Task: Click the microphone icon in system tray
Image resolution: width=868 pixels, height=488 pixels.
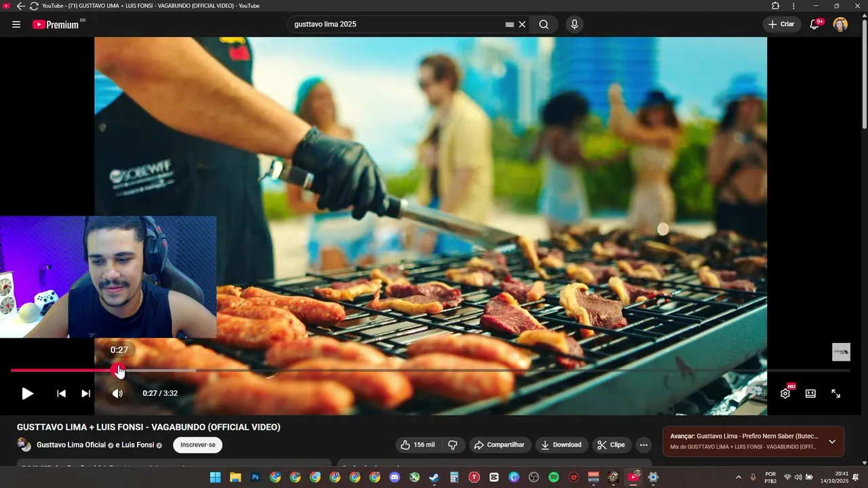Action: [x=753, y=477]
